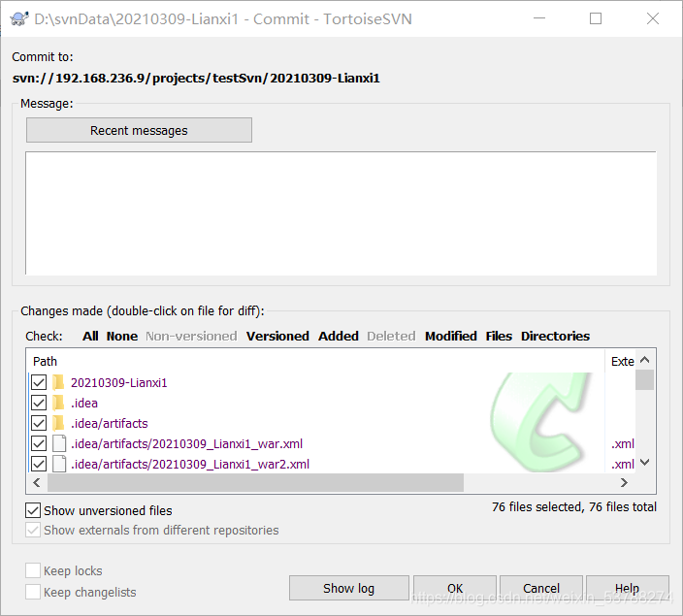The width and height of the screenshot is (683, 616).
Task: Uncheck the .idea folder checkbox
Action: tap(39, 403)
